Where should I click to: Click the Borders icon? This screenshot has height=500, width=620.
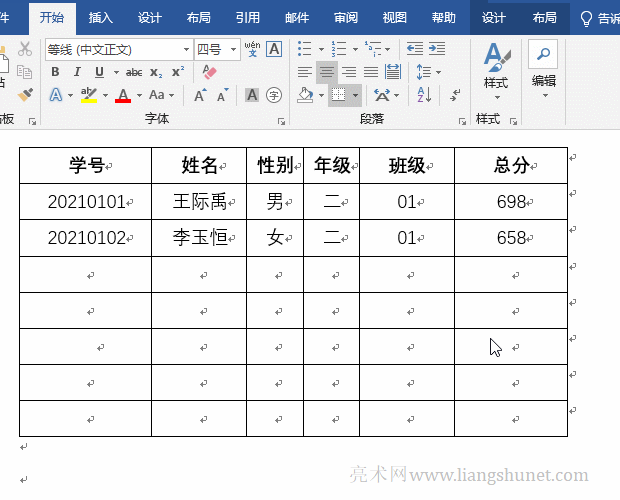pos(338,95)
